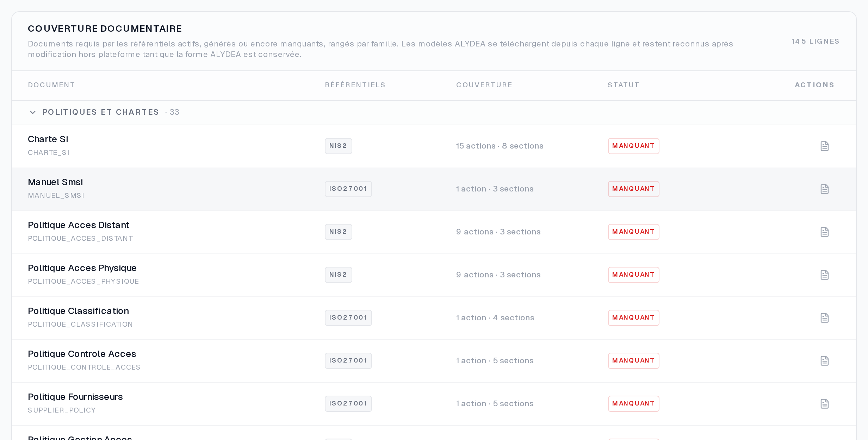Click the 'DOCUMENT' column header
This screenshot has width=868, height=440.
(x=51, y=85)
